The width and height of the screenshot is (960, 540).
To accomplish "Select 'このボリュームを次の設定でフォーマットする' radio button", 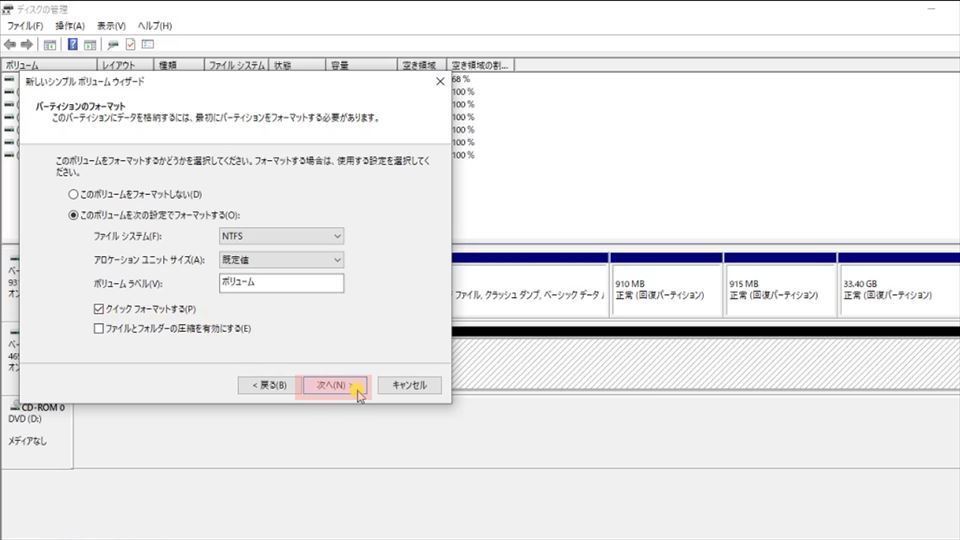I will click(x=72, y=215).
